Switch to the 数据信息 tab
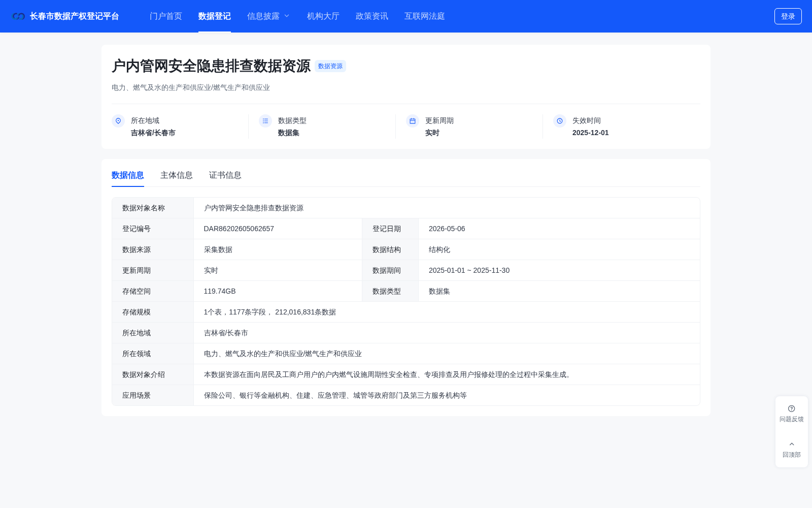Image resolution: width=812 pixels, height=508 pixels. coord(128,175)
